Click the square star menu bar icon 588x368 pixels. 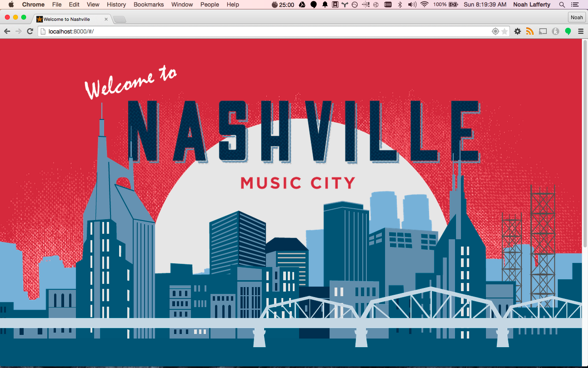(x=335, y=4)
